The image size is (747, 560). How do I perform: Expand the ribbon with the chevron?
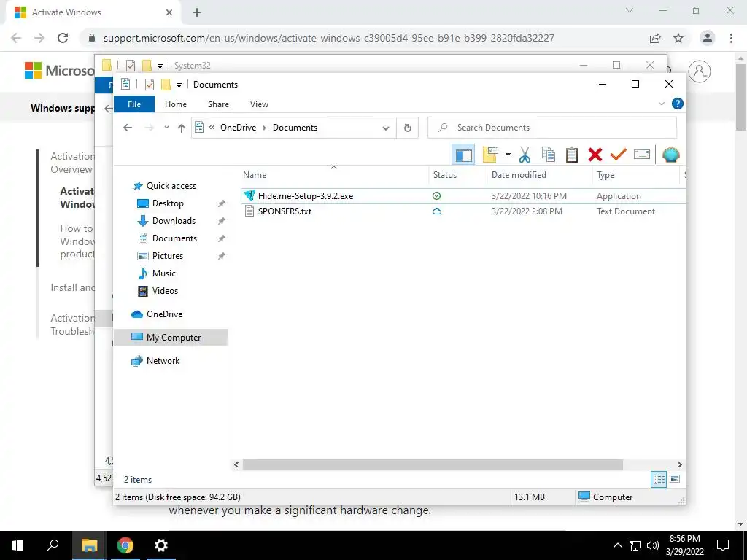click(x=661, y=104)
